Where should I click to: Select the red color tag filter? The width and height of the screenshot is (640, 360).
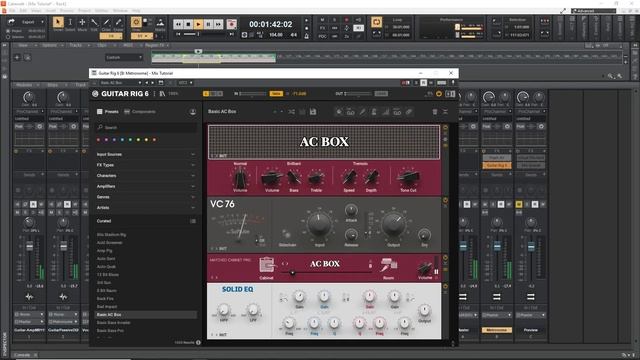[x=98, y=140]
